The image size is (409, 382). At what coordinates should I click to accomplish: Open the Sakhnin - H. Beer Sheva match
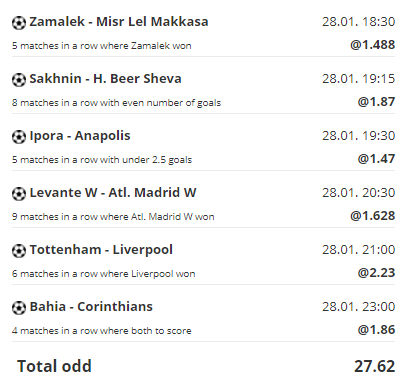105,79
